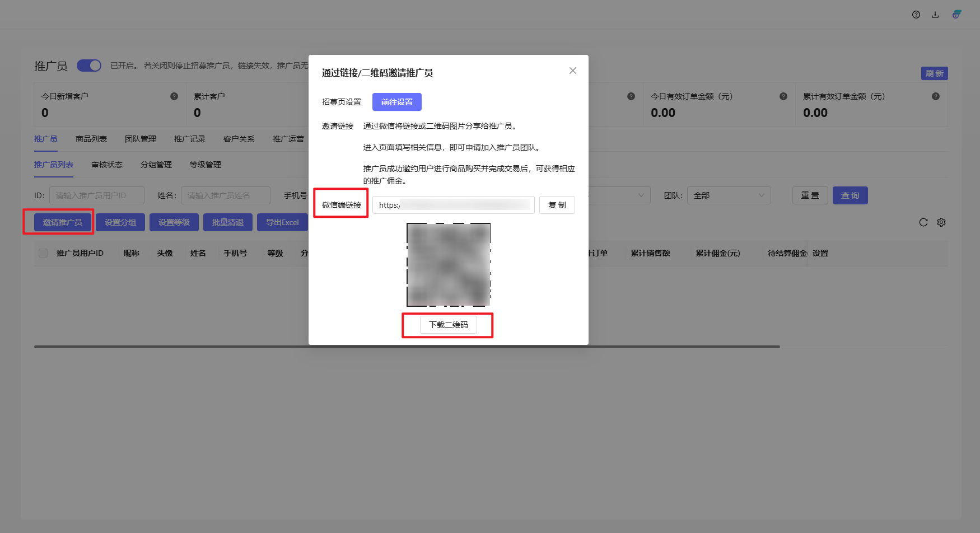This screenshot has width=980, height=533.
Task: Click help icon beside 累计有效订单金额
Action: pyautogui.click(x=935, y=96)
